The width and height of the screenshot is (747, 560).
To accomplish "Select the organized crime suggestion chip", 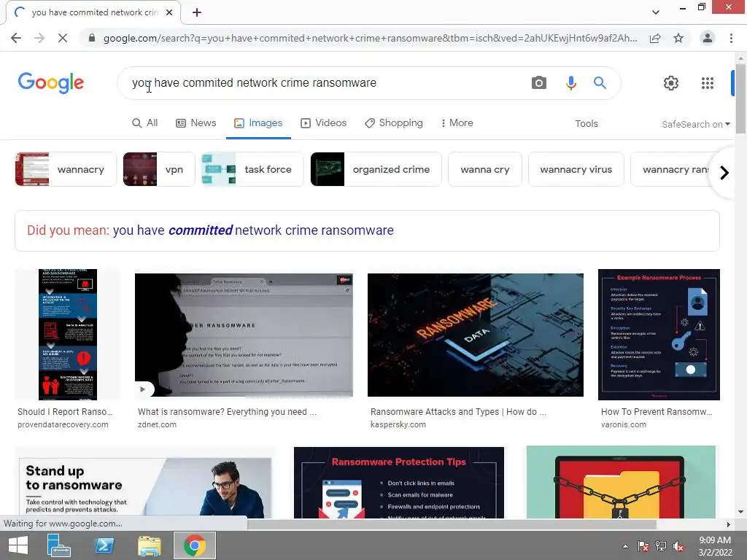I will [x=376, y=169].
